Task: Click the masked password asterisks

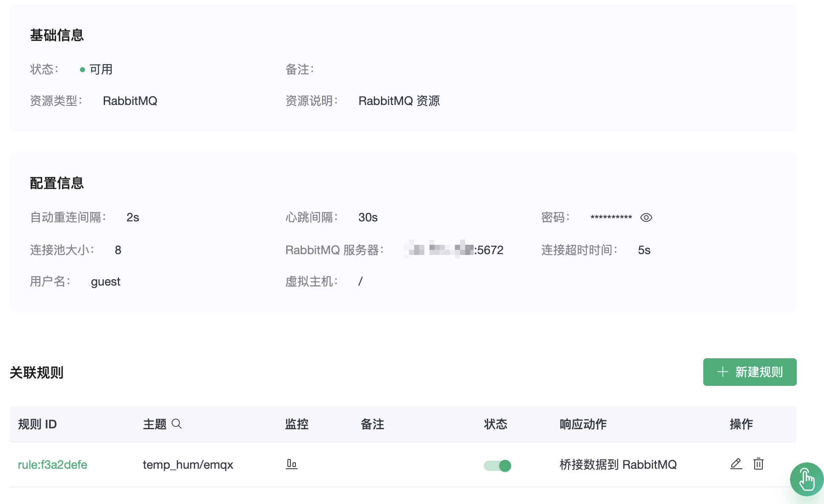Action: [x=611, y=218]
